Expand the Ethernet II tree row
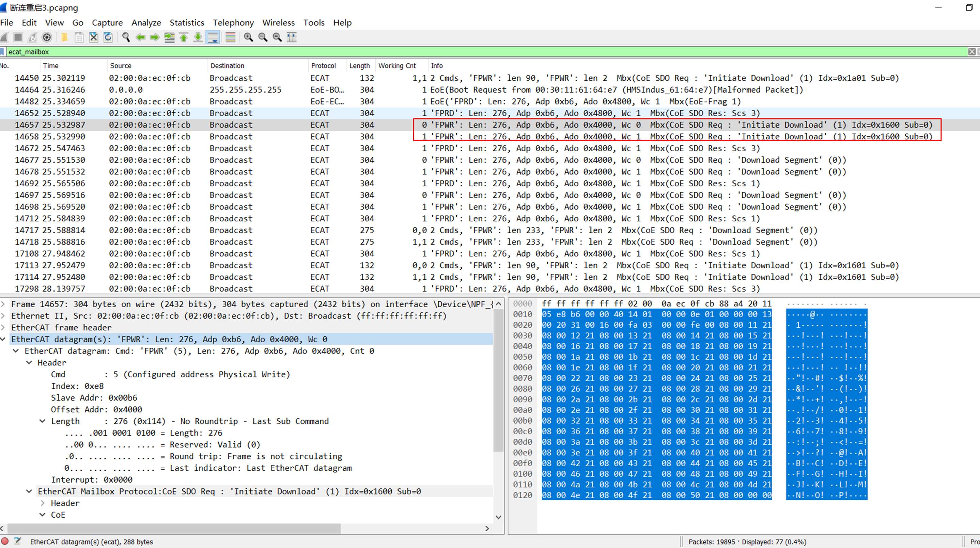Viewport: 980px width, 548px height. (3, 316)
